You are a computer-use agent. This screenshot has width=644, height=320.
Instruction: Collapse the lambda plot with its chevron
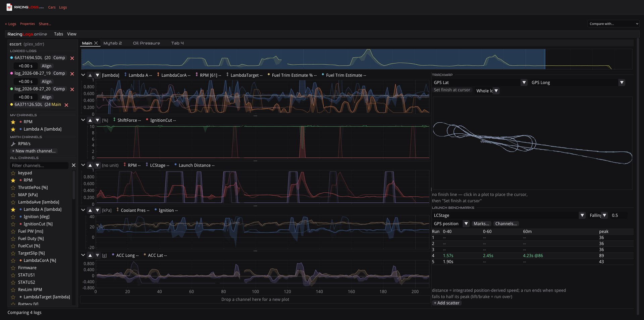pos(83,75)
